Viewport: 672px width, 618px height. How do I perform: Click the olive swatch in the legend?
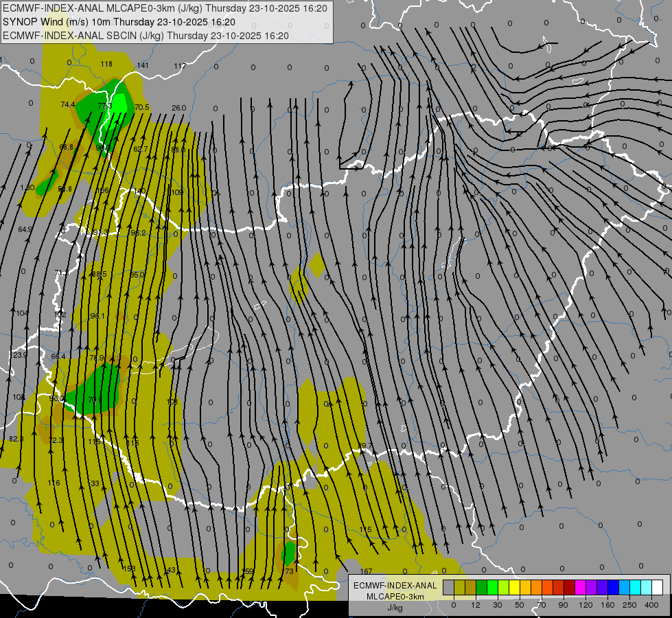459,587
